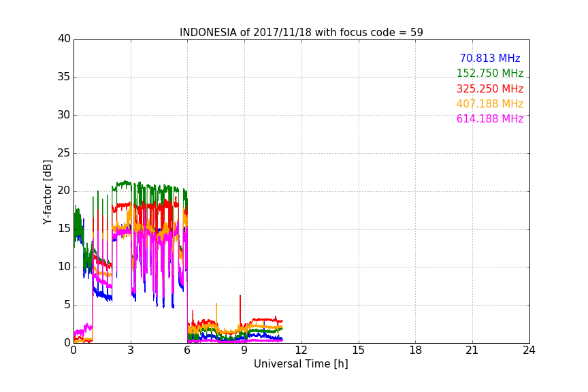Click the Universal Time [h] axis label
Viewport: 588px width, 392px height.
[301, 364]
